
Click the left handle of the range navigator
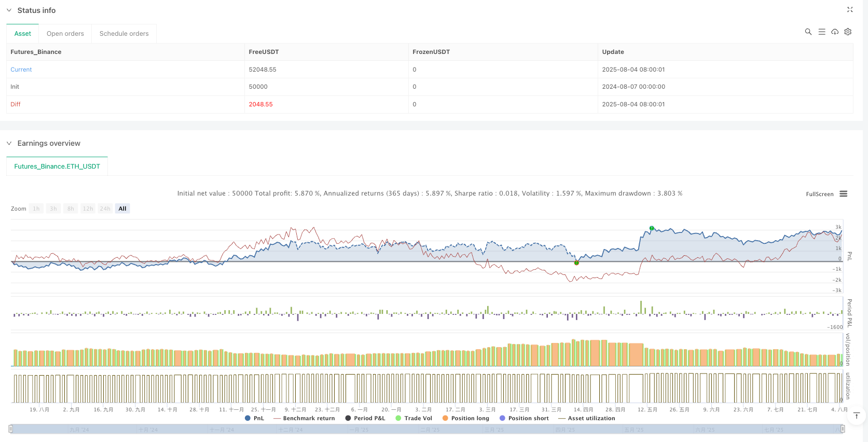(11, 429)
